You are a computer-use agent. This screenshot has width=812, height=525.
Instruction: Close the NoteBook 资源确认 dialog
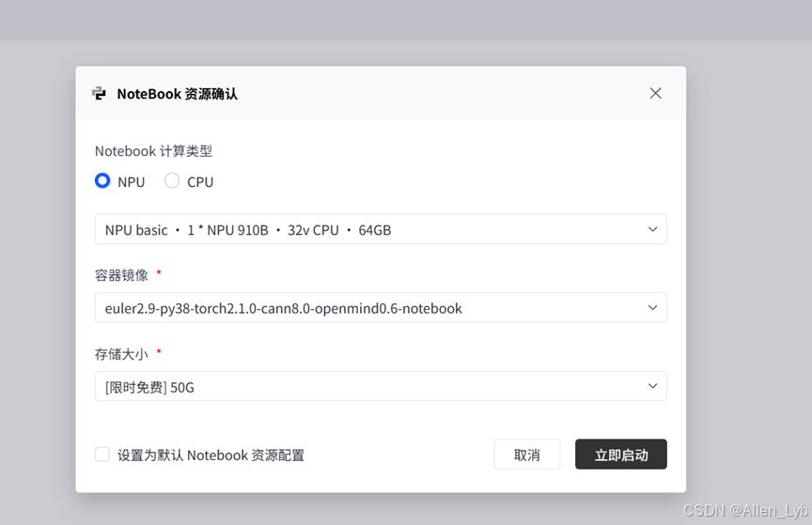[x=655, y=93]
